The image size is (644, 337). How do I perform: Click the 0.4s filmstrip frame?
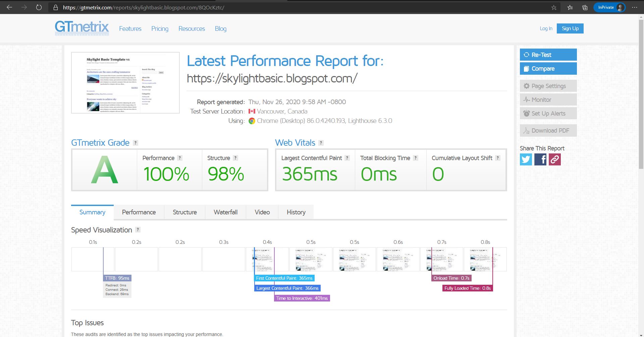point(267,259)
